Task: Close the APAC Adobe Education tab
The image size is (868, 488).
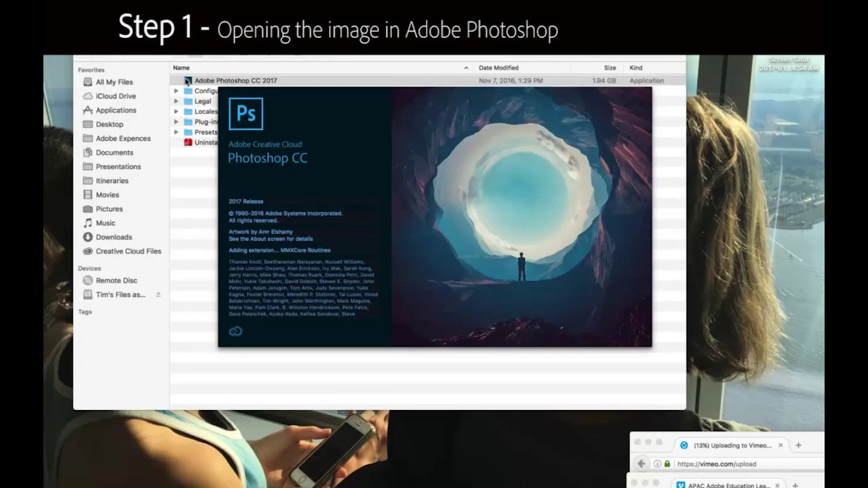Action: 777,485
